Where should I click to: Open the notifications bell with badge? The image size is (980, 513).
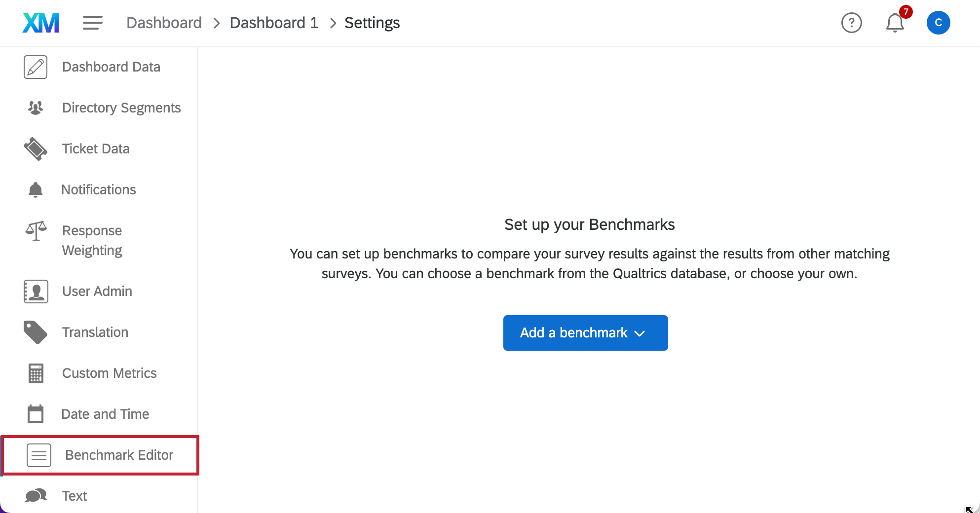(x=895, y=23)
